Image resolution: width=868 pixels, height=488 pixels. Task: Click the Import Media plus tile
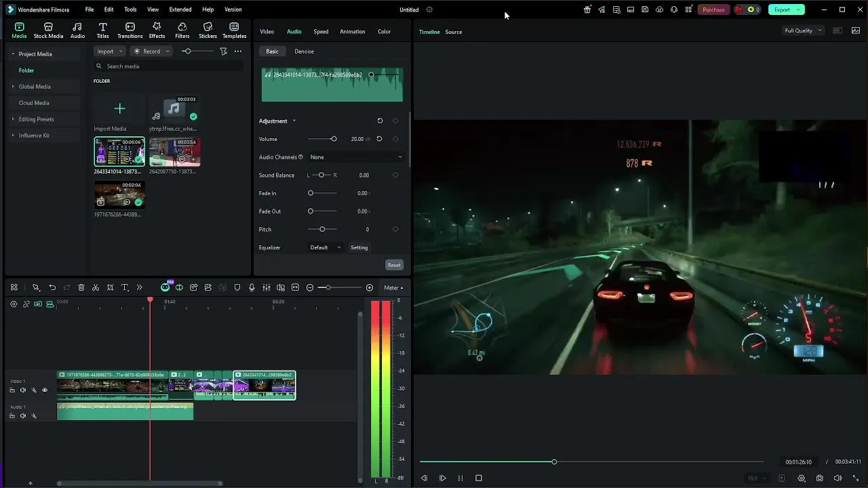click(x=119, y=108)
